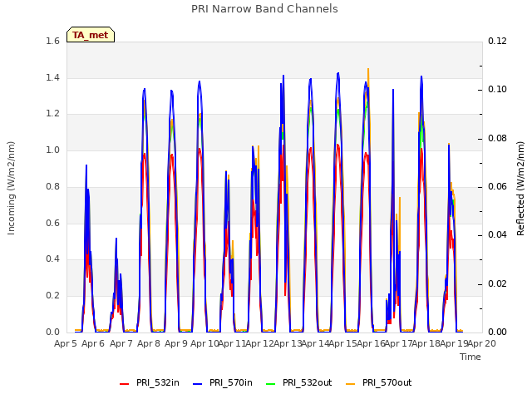Screen dimensions: 532x399
Task: Click the Apr 6 x-axis tick label
Action: point(93,343)
